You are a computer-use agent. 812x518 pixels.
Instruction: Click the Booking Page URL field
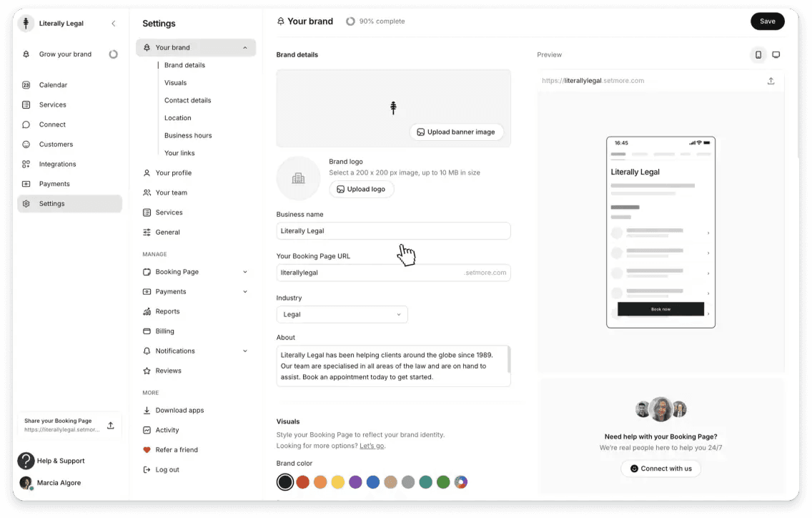pos(394,273)
